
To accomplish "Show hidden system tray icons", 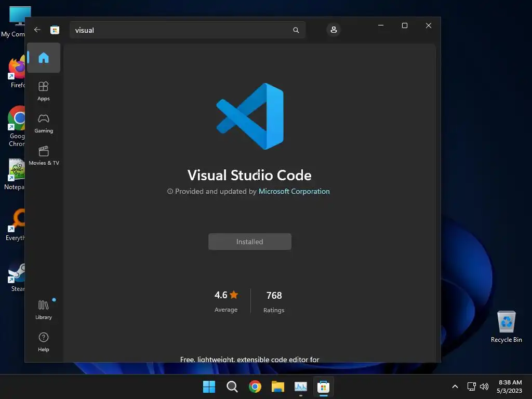I will click(455, 387).
